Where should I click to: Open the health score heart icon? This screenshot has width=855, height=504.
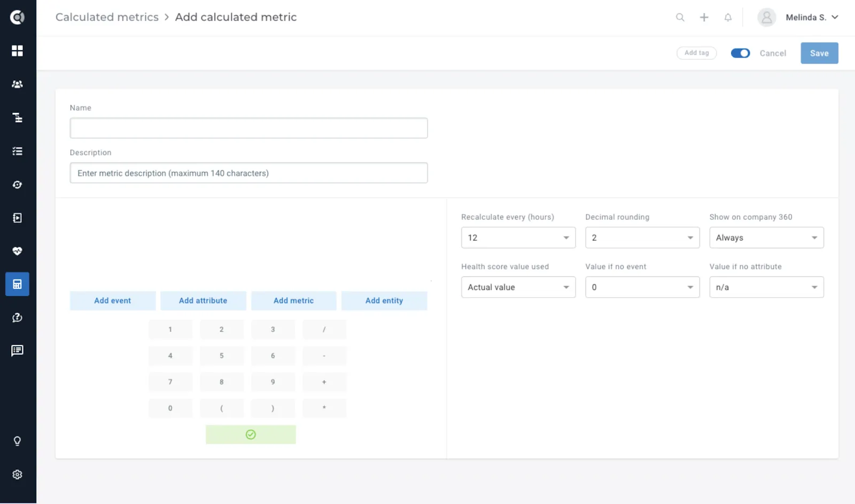(17, 251)
